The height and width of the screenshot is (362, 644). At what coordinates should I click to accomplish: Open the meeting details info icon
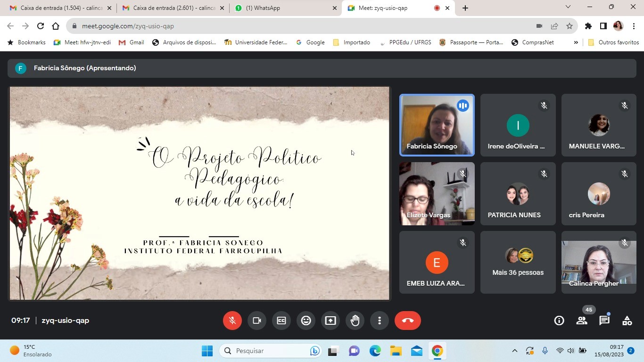(559, 321)
